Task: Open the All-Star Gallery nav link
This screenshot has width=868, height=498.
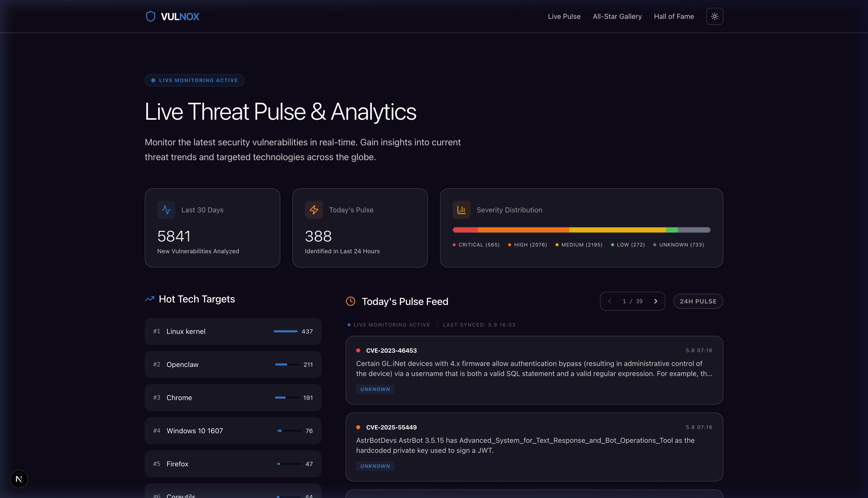Action: point(617,16)
